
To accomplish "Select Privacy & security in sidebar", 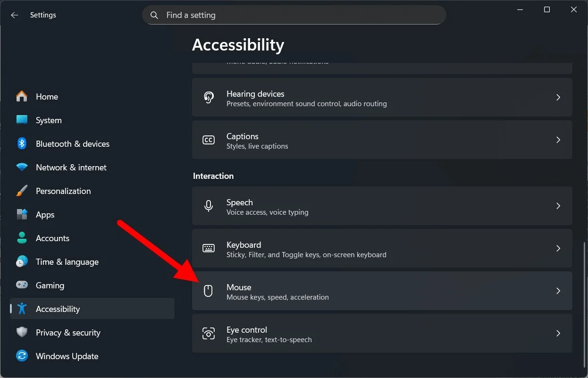I will point(68,332).
